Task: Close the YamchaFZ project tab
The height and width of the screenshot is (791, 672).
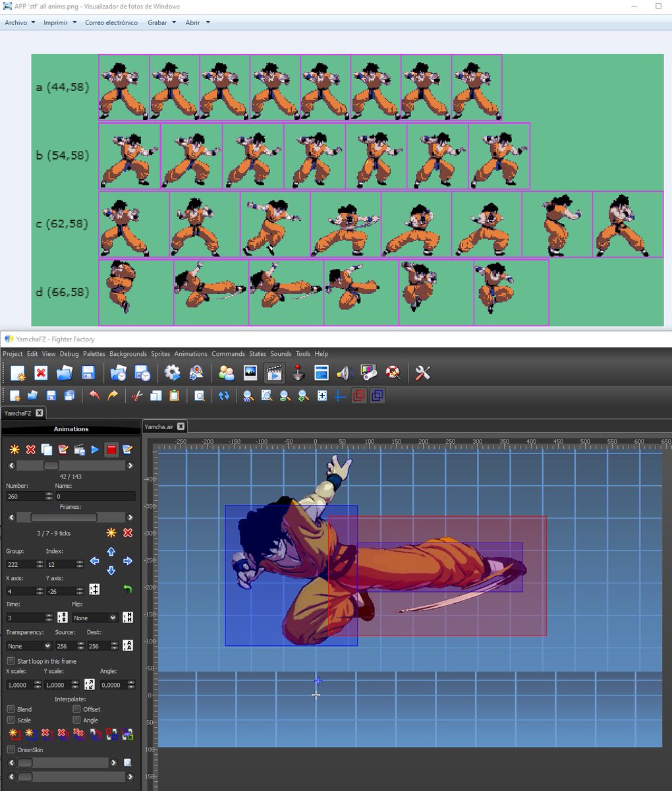Action: point(39,413)
